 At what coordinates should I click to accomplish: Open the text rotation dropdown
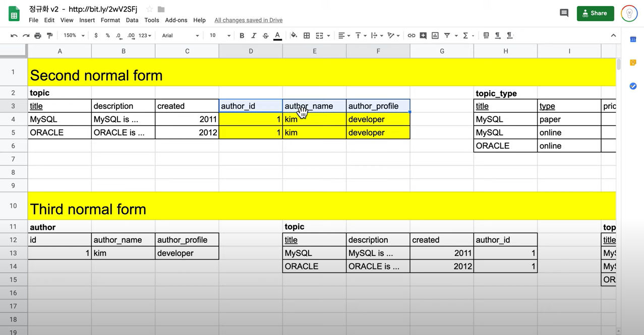(x=393, y=36)
